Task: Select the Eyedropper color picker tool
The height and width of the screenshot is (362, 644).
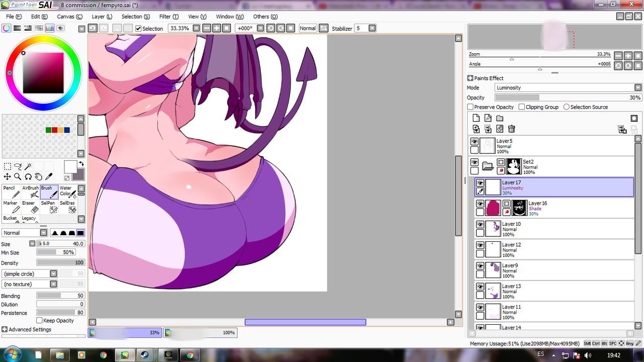Action: pyautogui.click(x=49, y=176)
